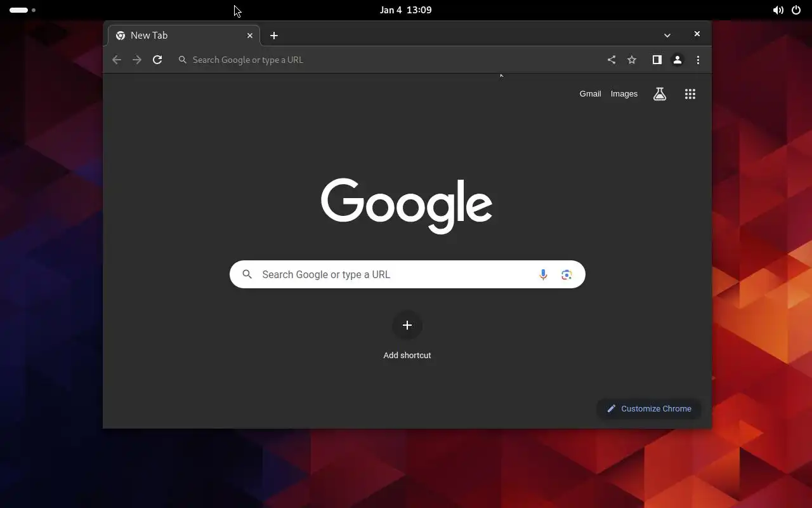Screen dimensions: 812x508
Task: Click the plus circle to add shortcut
Action: click(407, 325)
